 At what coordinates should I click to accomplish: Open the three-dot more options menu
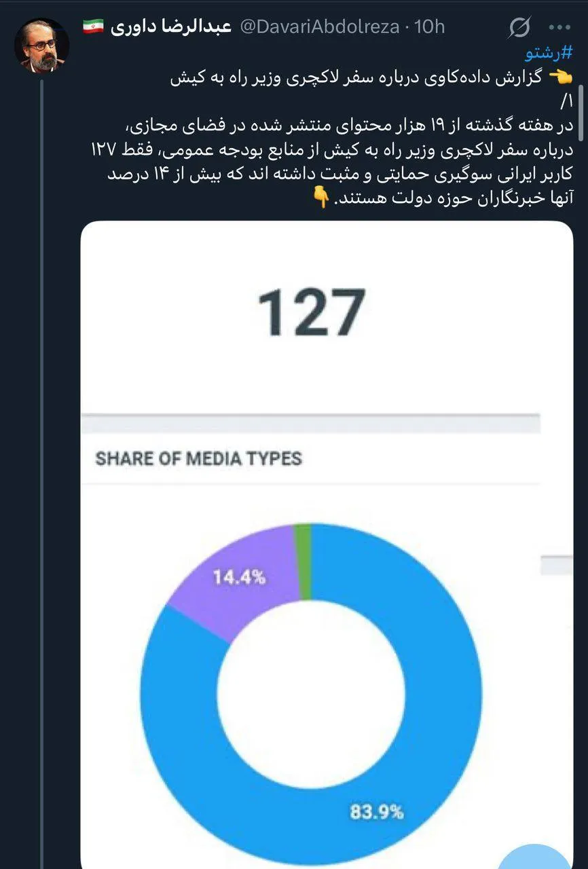tap(559, 27)
